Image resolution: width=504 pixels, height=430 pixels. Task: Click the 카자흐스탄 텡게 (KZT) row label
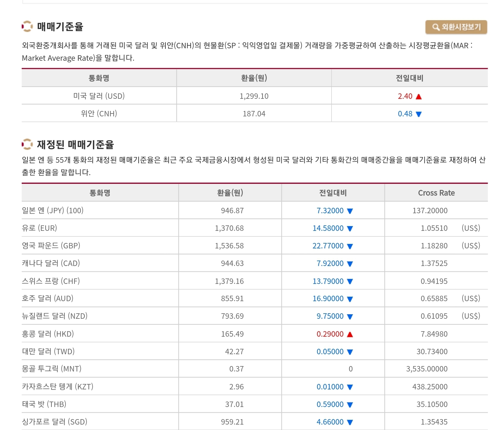tap(57, 387)
